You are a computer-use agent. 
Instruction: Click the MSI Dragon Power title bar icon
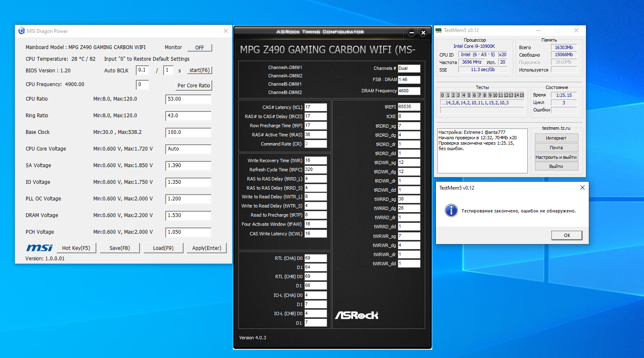pos(22,31)
